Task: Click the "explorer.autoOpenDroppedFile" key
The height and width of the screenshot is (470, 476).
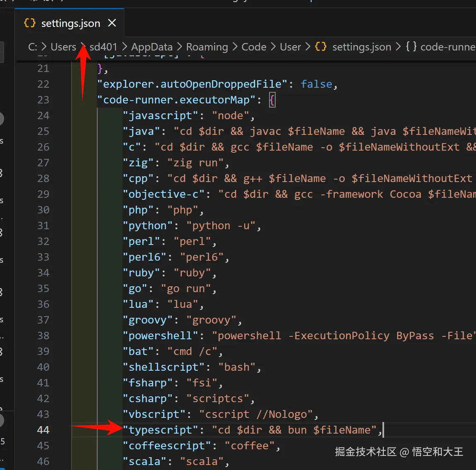Action: coord(192,84)
